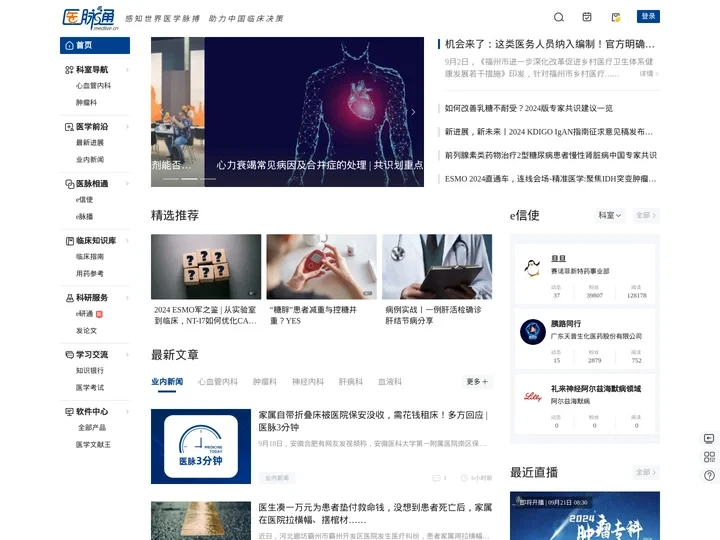
Task: Click 业内新闻 tag under first article
Action: (277, 478)
